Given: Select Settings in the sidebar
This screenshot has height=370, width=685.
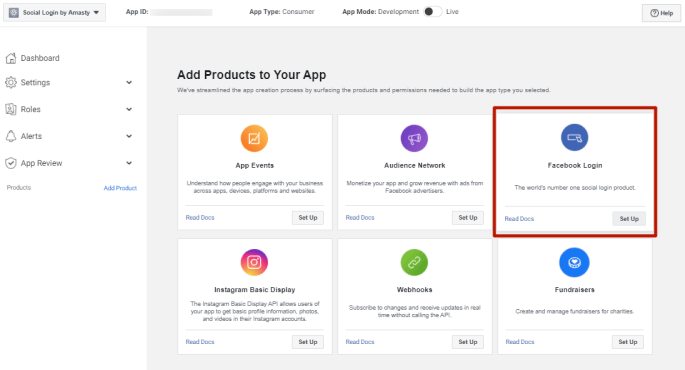Looking at the screenshot, I should click(35, 83).
